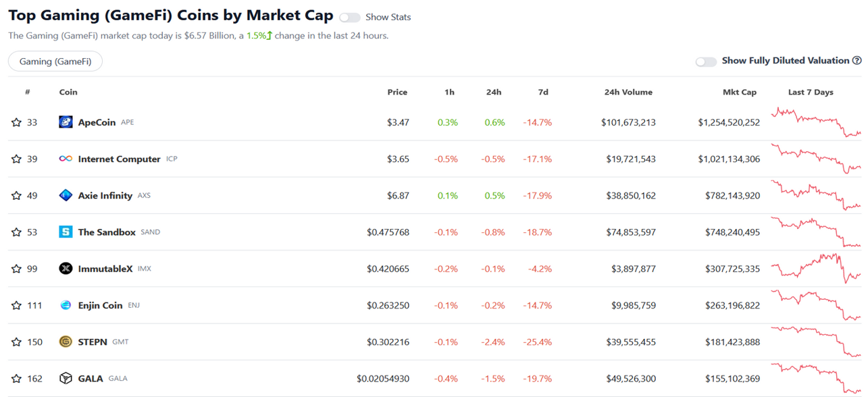Turn on Show Fully Diluted Valuation
Image resolution: width=868 pixels, height=397 pixels.
[x=706, y=61]
